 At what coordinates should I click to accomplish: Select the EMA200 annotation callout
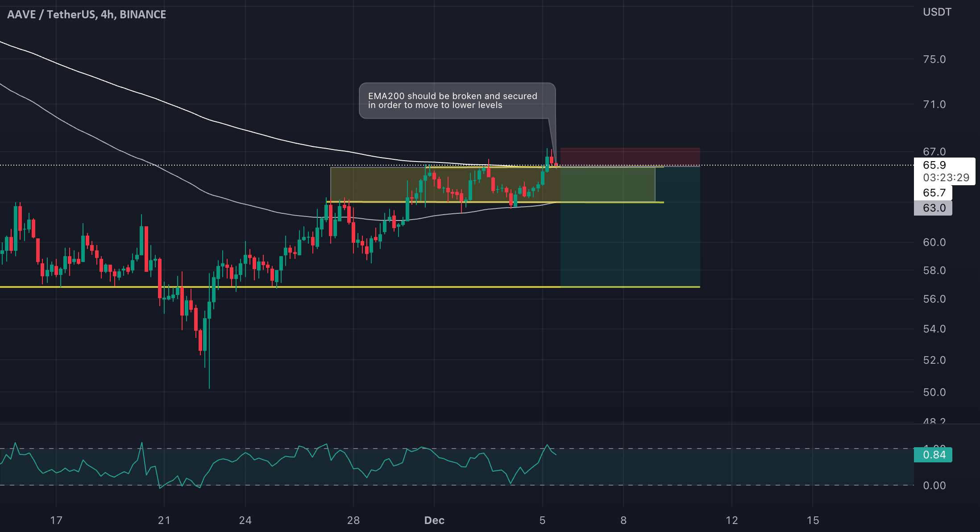point(457,101)
